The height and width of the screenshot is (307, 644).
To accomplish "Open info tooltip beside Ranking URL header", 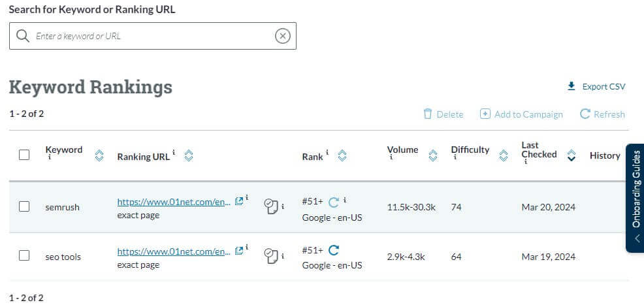I will [174, 152].
